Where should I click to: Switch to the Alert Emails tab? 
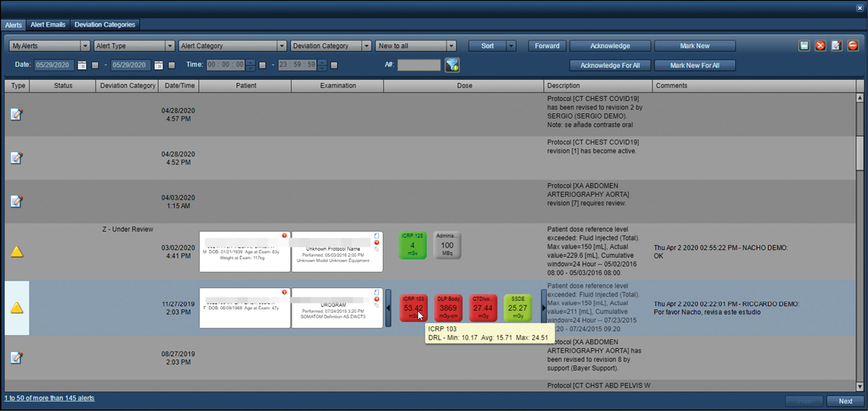48,25
